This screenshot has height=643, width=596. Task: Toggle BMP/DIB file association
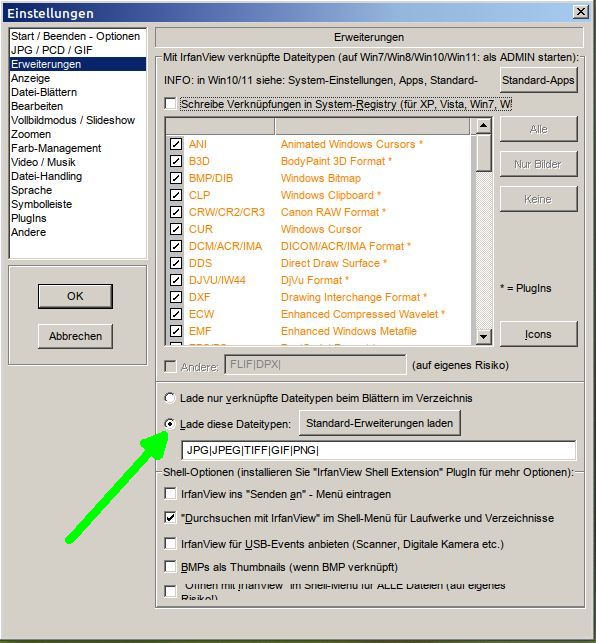click(x=176, y=178)
